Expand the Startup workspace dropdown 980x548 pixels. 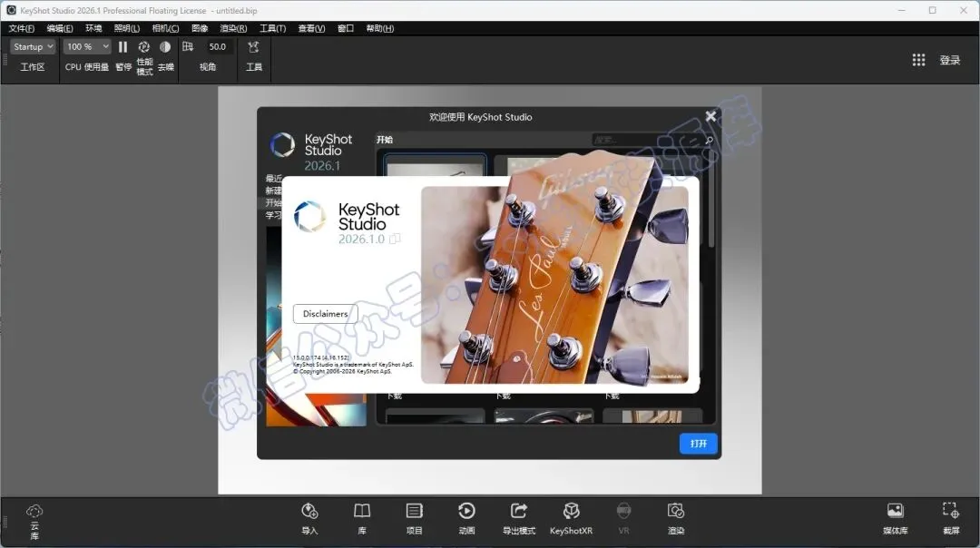tap(33, 47)
